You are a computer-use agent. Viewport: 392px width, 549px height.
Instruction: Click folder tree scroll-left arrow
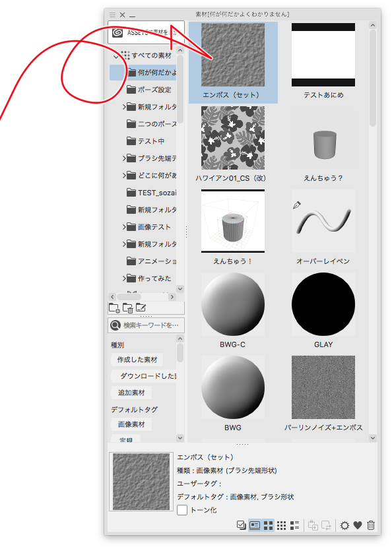(112, 297)
